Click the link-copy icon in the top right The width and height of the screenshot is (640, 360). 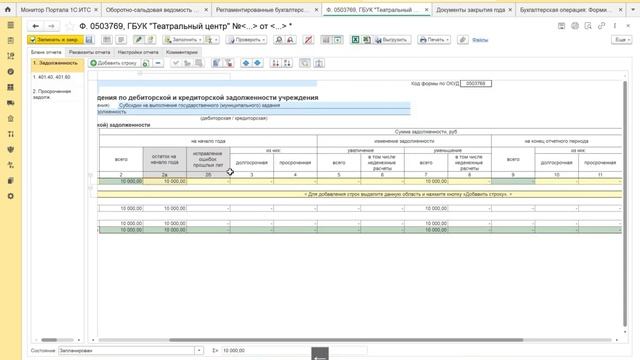(x=601, y=26)
